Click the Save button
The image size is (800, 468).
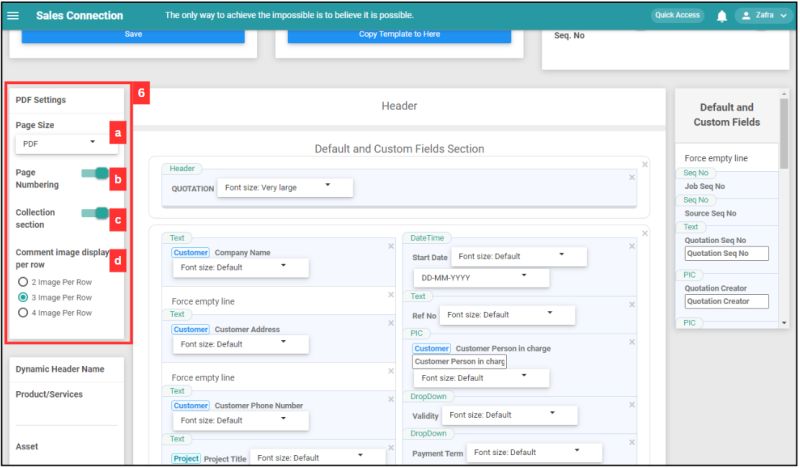[133, 35]
